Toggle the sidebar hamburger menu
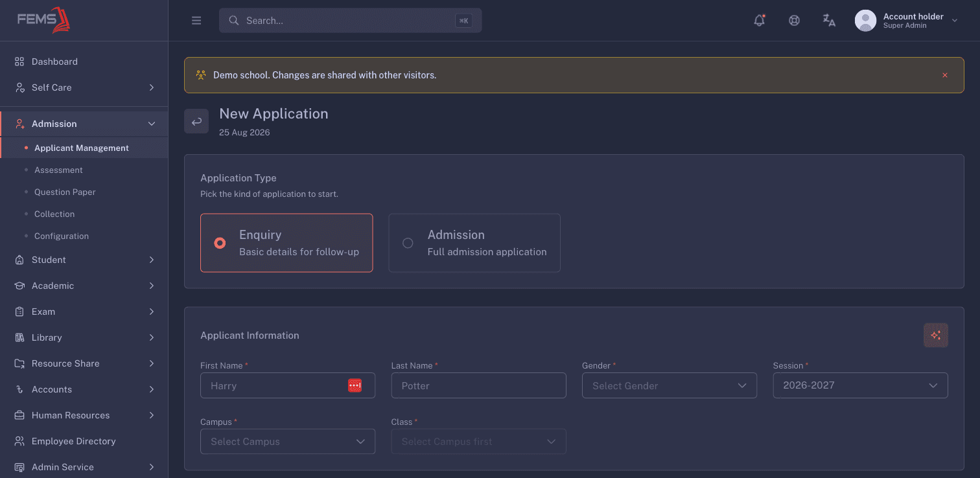 click(196, 21)
